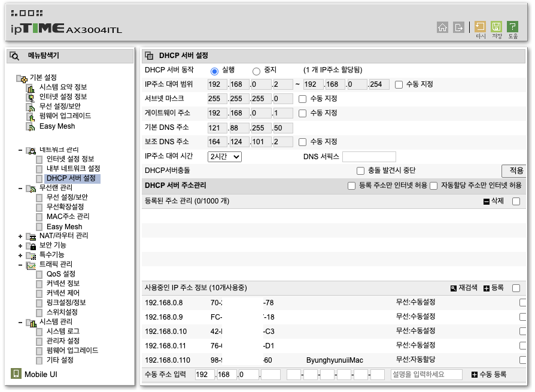The width and height of the screenshot is (535, 392).
Task: Click the 저장 save icon
Action: tap(496, 26)
